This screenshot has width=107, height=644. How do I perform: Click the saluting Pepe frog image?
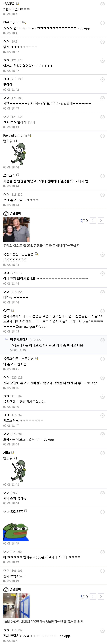point(16,531)
